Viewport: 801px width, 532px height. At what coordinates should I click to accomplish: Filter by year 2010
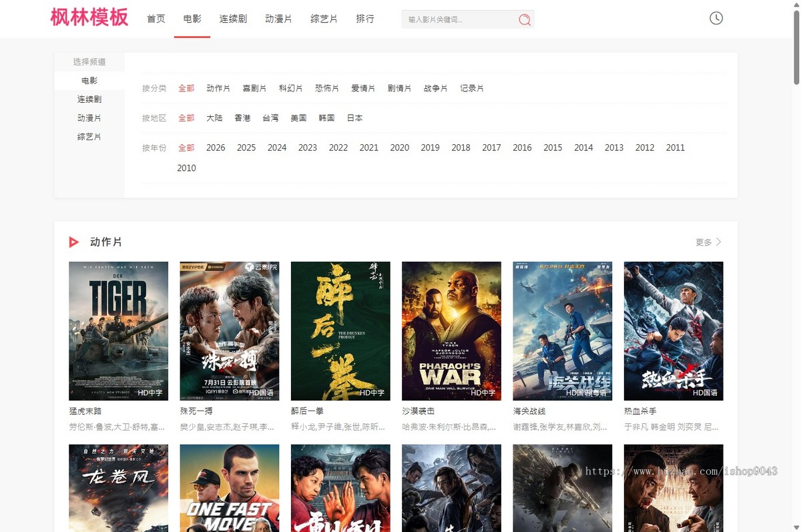coord(186,168)
